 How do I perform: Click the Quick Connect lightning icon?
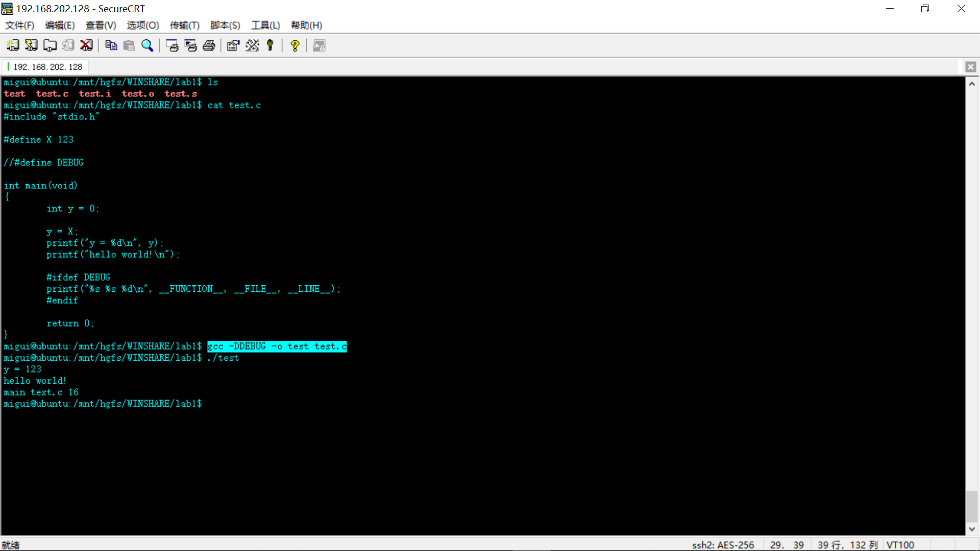click(31, 45)
